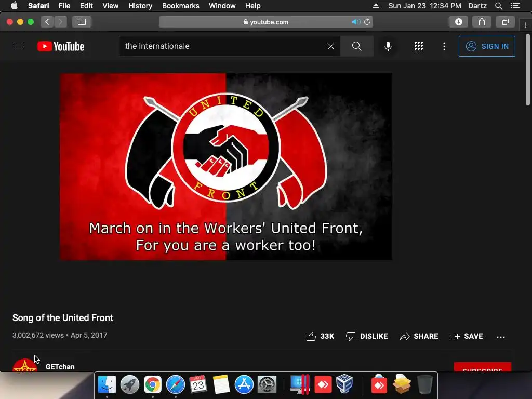
Task: Open the YouTube hamburger guide menu
Action: 19,46
